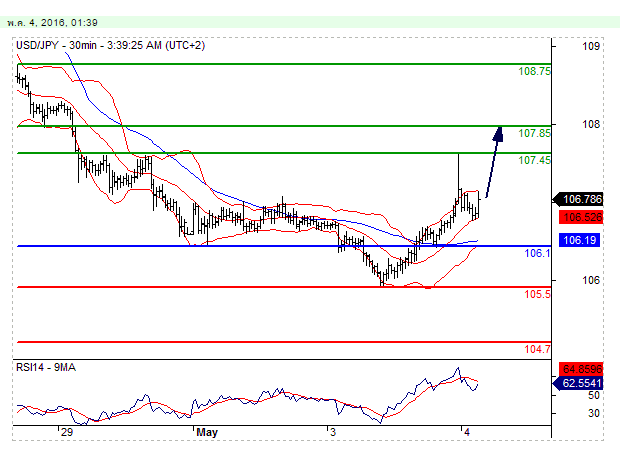Click the 'May' marker on time axis
The height and width of the screenshot is (467, 620).
coord(207,432)
